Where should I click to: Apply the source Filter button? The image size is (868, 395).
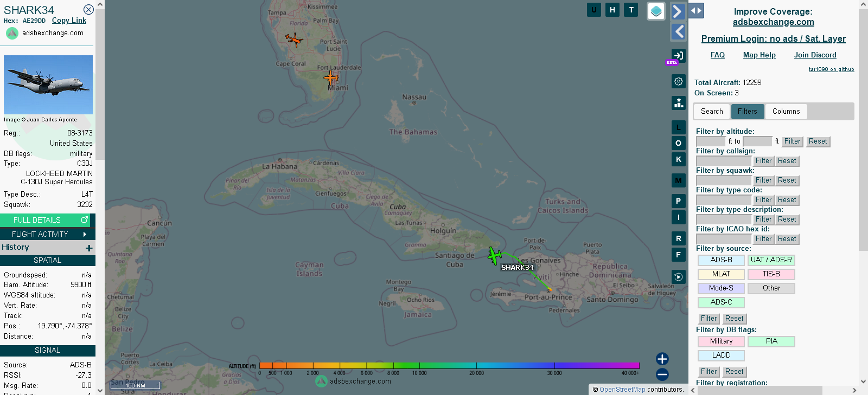(x=709, y=319)
